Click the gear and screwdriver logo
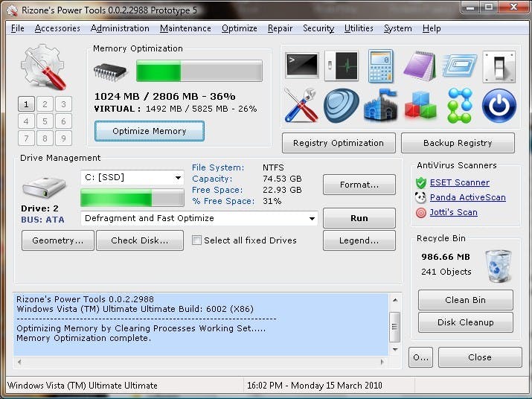Image resolution: width=532 pixels, height=399 pixels. (43, 67)
